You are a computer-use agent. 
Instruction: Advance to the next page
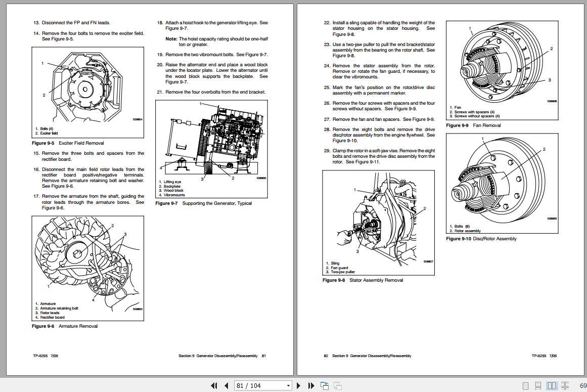point(299,385)
